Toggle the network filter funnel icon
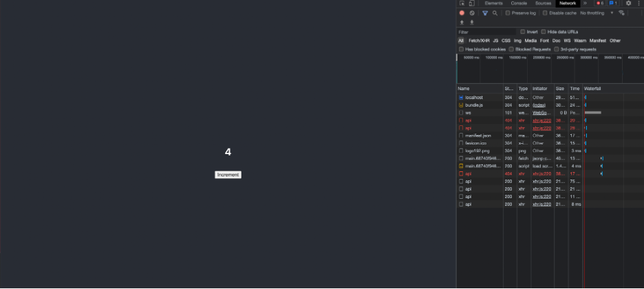The height and width of the screenshot is (289, 644). coord(485,13)
